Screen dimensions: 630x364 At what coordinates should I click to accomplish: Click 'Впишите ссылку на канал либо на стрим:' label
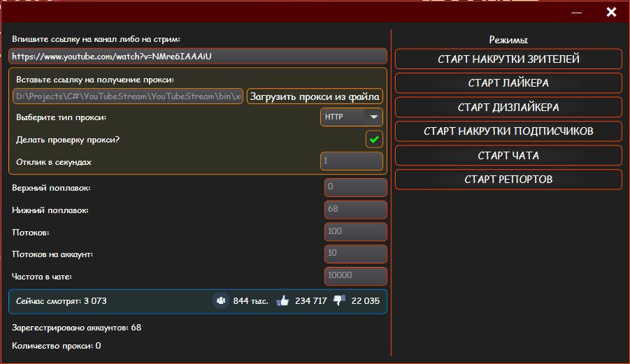pyautogui.click(x=96, y=39)
